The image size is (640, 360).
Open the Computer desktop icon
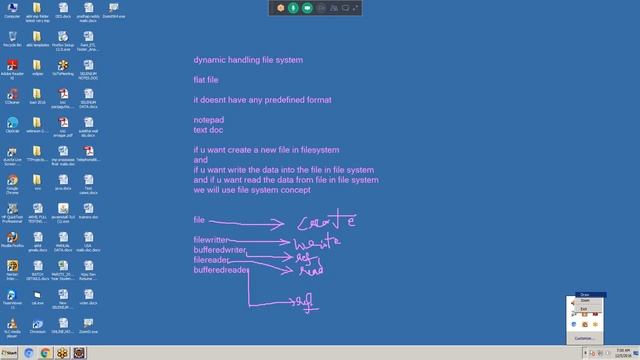[12, 11]
